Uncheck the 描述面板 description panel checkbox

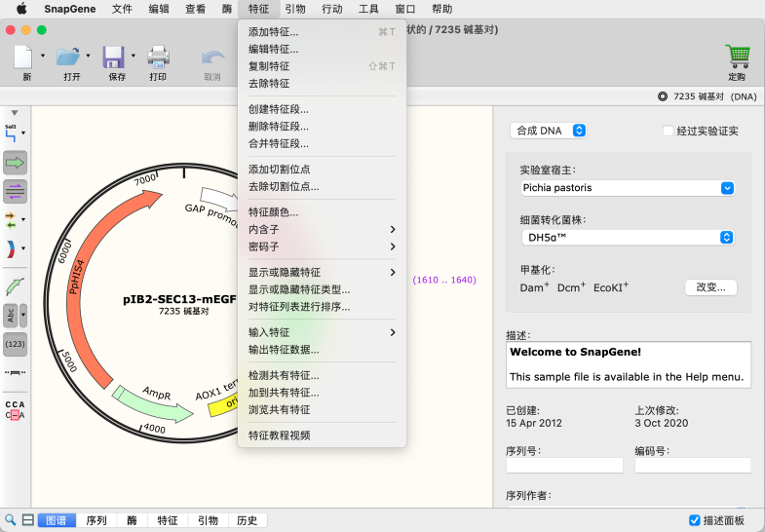click(694, 520)
